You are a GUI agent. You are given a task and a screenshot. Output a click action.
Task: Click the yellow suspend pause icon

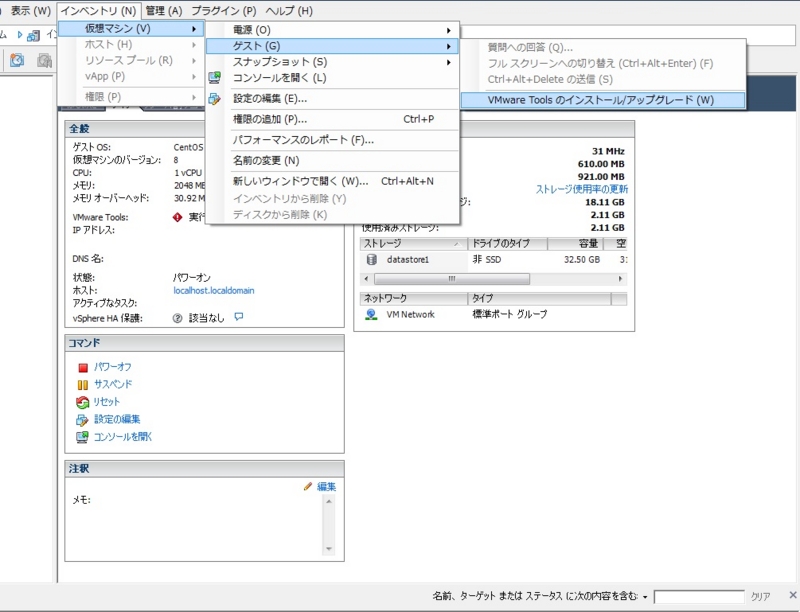pos(83,385)
